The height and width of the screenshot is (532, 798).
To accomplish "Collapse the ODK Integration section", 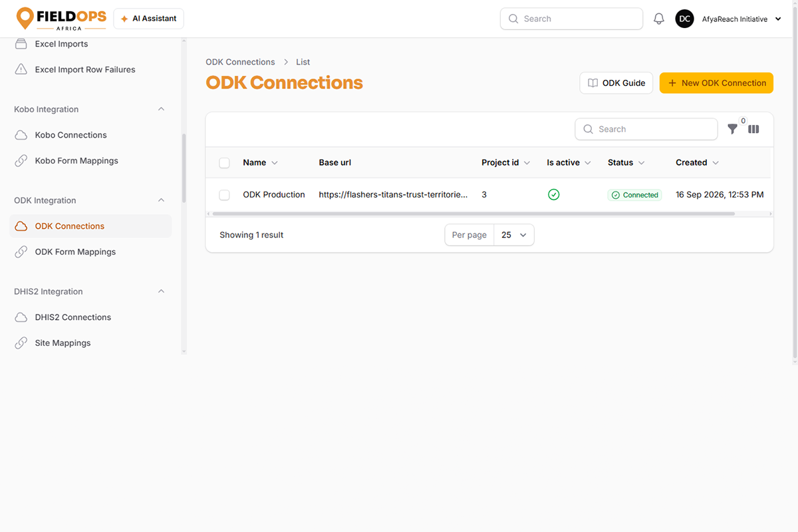I will pos(161,200).
